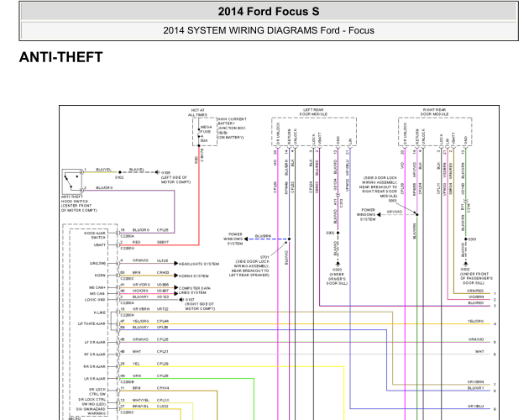Click 'YEL' wire label at pin 25
529x420 pixels.
136,364
